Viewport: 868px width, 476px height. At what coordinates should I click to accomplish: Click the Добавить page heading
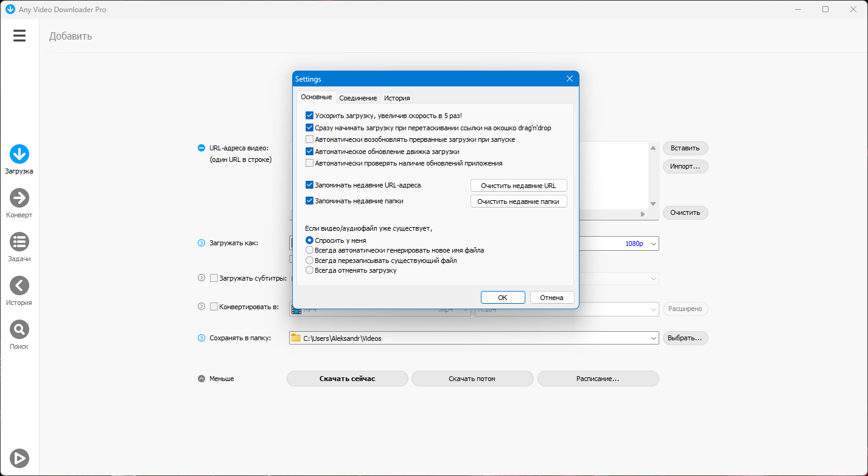click(71, 36)
